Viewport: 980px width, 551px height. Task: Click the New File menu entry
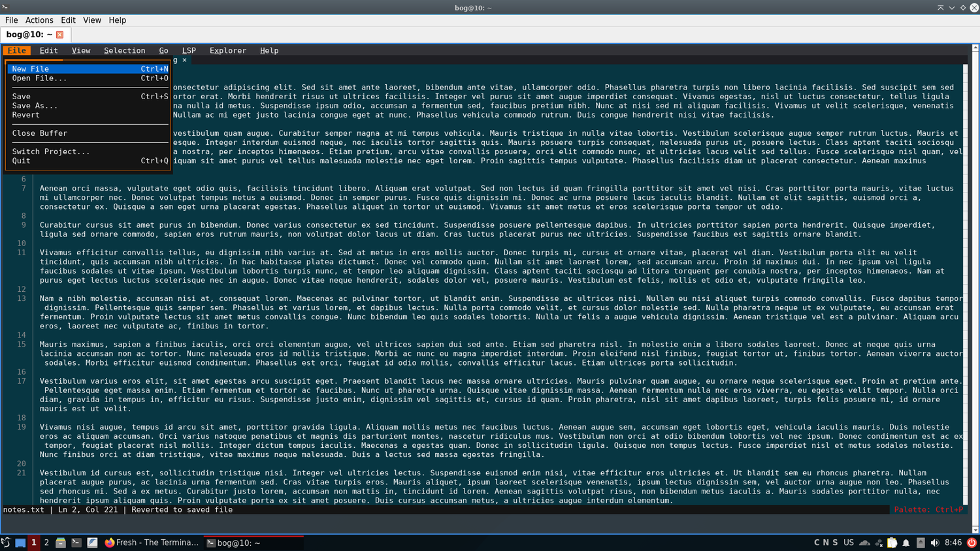pos(89,69)
